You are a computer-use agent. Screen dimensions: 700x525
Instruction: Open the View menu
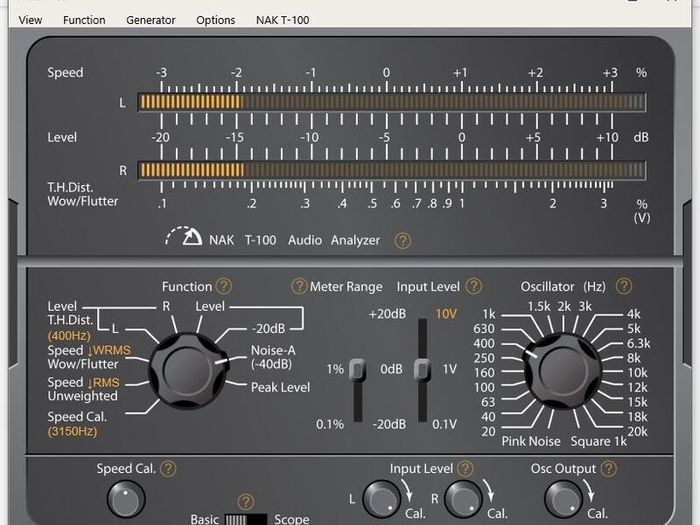pyautogui.click(x=30, y=20)
